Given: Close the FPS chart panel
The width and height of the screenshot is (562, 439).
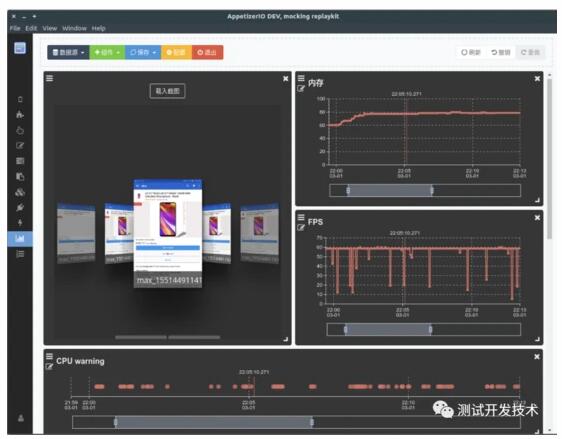Looking at the screenshot, I should click(537, 218).
